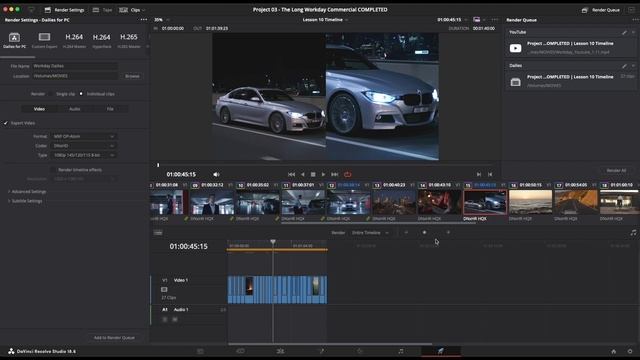Select the Dailies for PC render preset

[14, 41]
